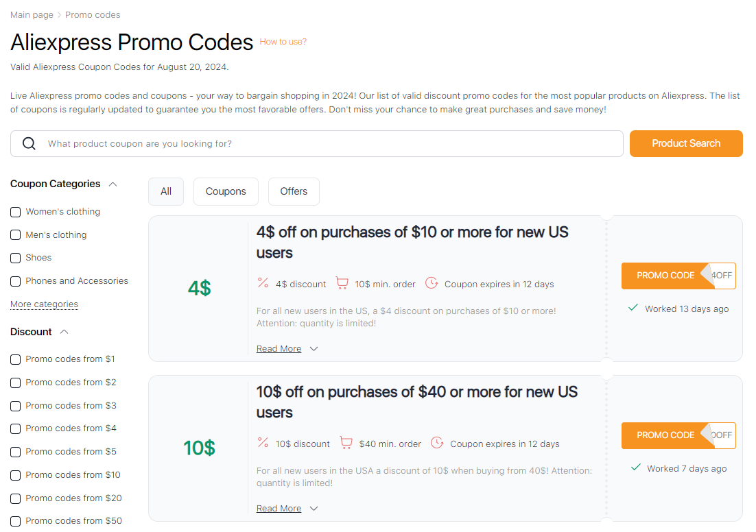Click the percent discount icon on the $4 coupon
Image resolution: width=756 pixels, height=532 pixels.
(x=263, y=283)
